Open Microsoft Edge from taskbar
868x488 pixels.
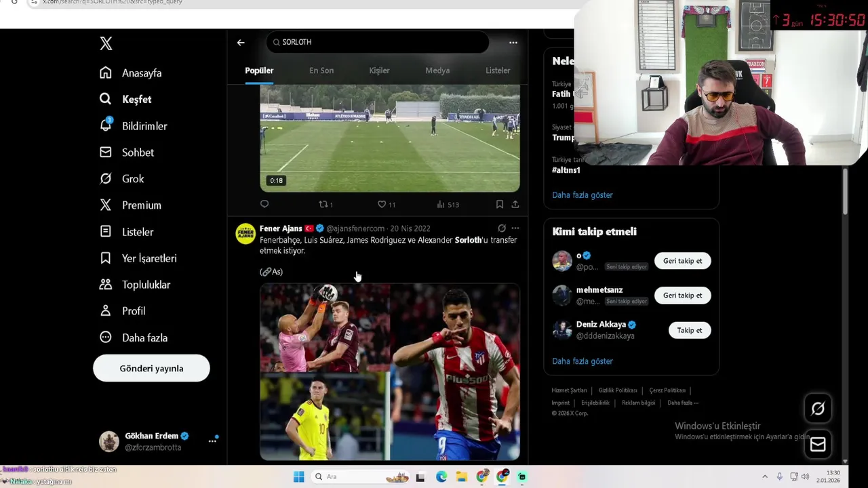click(441, 476)
